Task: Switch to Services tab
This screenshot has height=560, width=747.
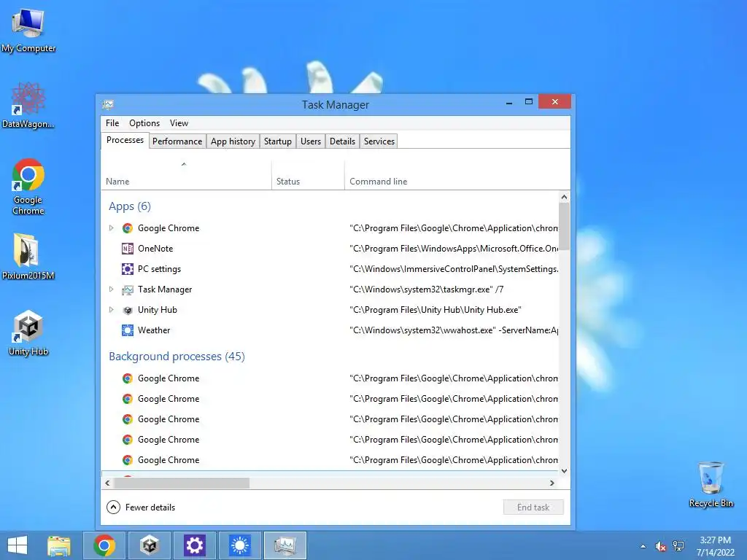Action: (x=379, y=141)
